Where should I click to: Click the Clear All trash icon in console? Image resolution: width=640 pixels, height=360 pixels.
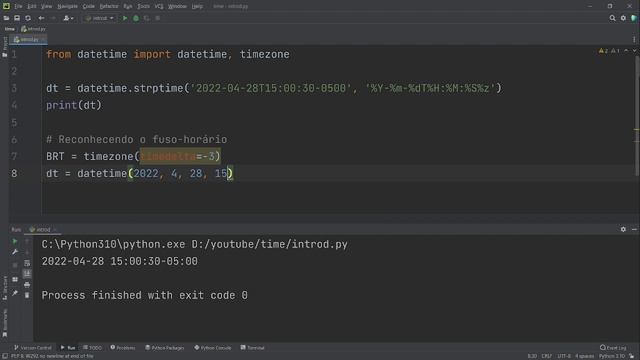click(x=27, y=295)
